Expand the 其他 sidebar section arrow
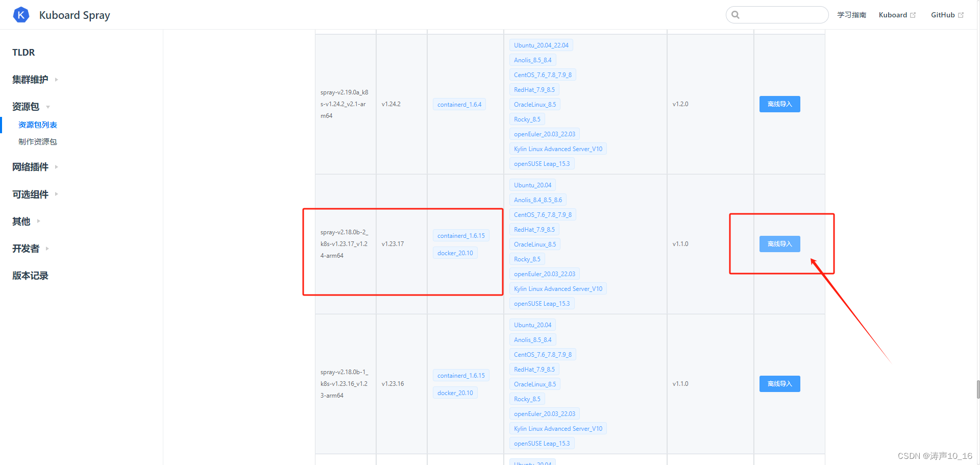Viewport: 980px width, 465px height. [x=38, y=221]
